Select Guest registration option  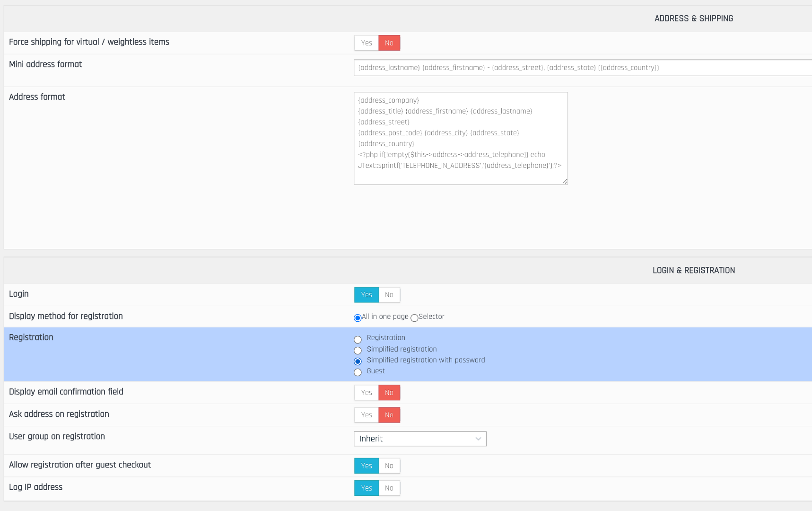(x=358, y=372)
